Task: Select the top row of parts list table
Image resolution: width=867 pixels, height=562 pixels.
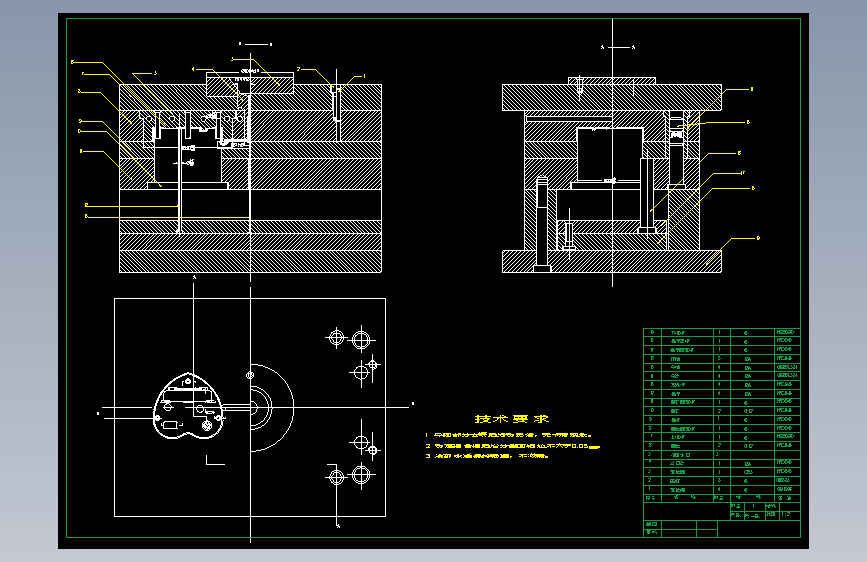Action: 722,332
